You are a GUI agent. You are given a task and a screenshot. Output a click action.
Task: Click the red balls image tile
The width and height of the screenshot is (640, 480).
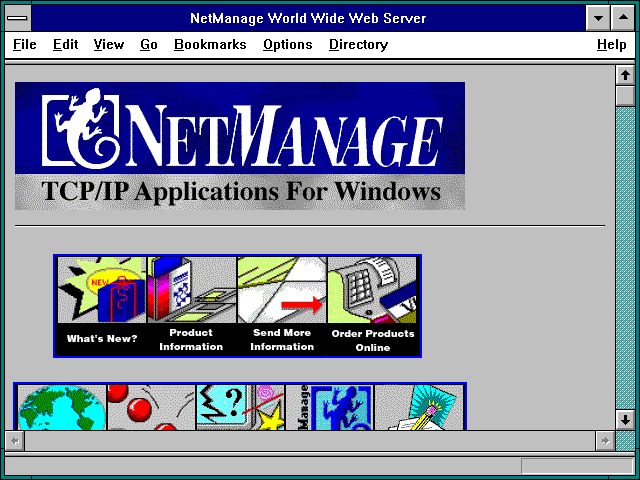pos(151,407)
